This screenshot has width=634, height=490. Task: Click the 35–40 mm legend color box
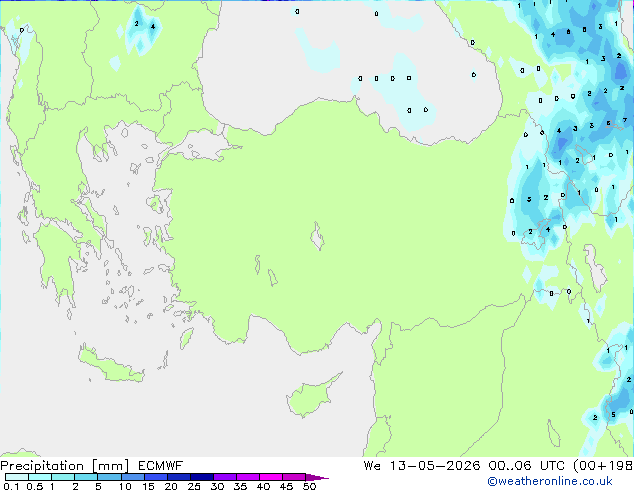(247, 477)
